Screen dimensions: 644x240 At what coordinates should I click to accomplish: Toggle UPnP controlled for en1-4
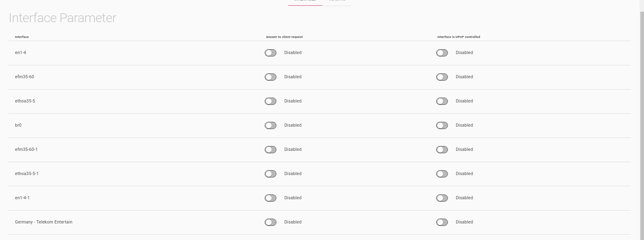442,53
